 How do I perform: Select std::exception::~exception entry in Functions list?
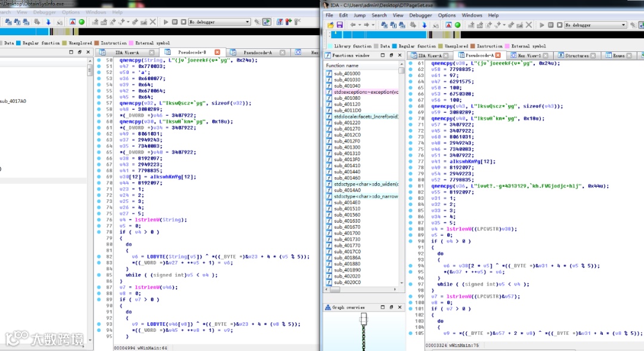[x=366, y=92]
